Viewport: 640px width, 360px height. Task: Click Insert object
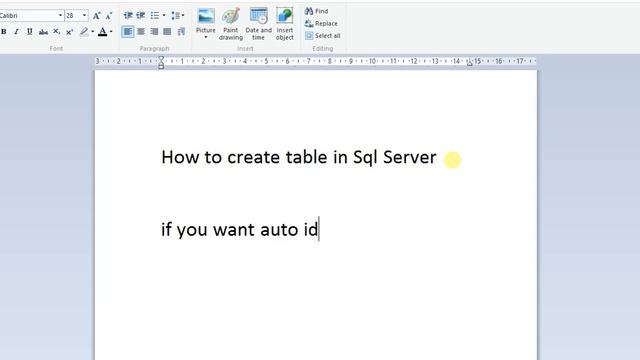[x=284, y=24]
